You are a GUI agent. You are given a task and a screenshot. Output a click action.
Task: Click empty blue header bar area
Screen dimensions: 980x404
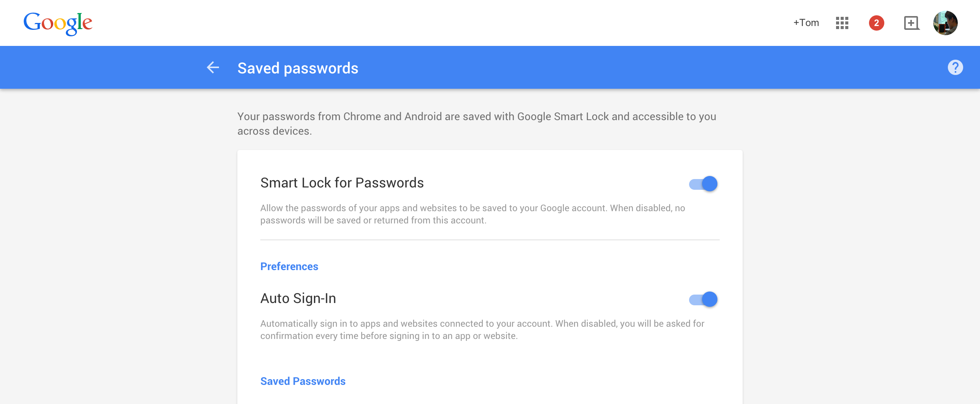[x=612, y=68]
